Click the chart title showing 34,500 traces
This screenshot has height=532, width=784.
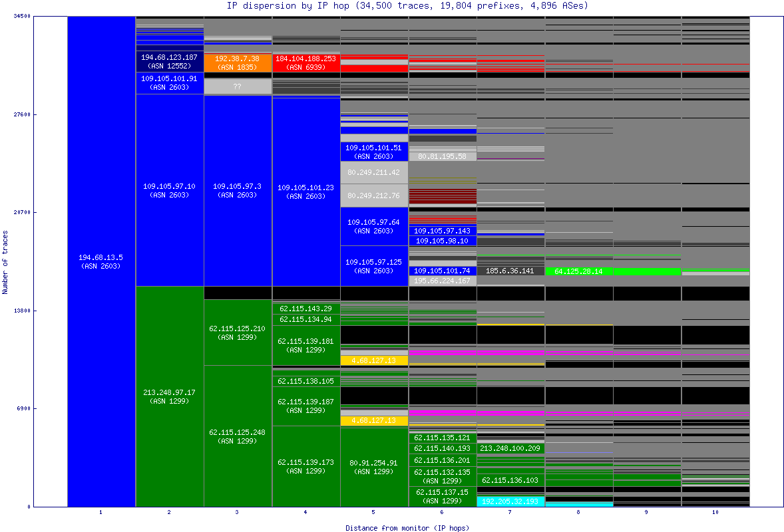tap(391, 6)
